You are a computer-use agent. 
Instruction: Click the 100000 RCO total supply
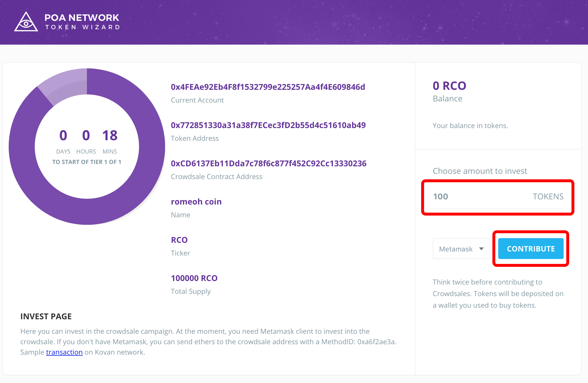[194, 278]
